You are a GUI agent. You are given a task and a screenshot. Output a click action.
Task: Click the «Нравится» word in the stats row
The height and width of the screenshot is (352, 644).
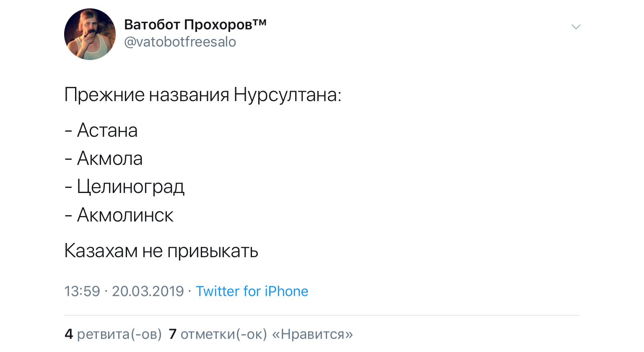coord(312,334)
